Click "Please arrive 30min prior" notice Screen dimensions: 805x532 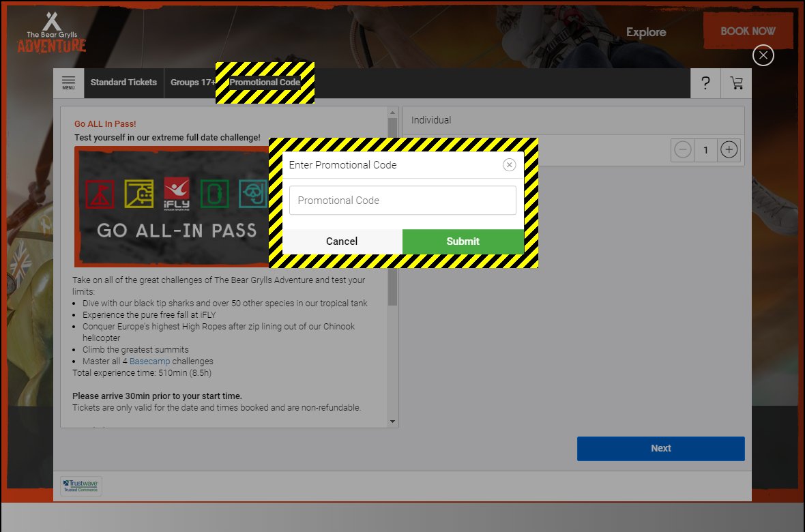pos(157,396)
